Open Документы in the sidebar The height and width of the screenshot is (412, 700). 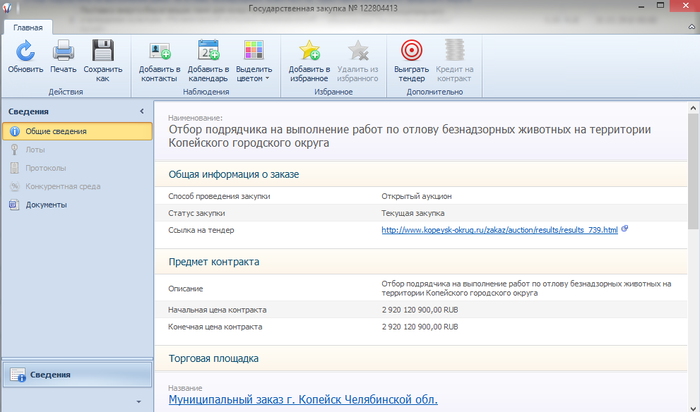click(46, 205)
